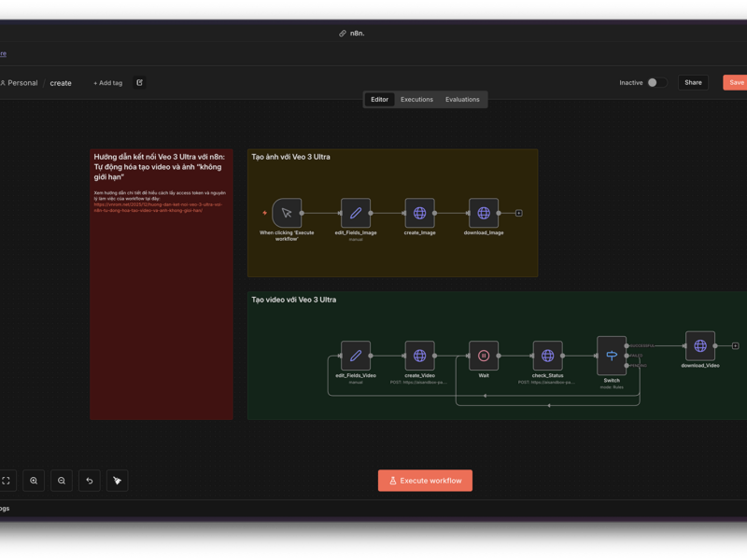Add node after download_Video output
Image resolution: width=747 pixels, height=560 pixels.
[x=736, y=346]
